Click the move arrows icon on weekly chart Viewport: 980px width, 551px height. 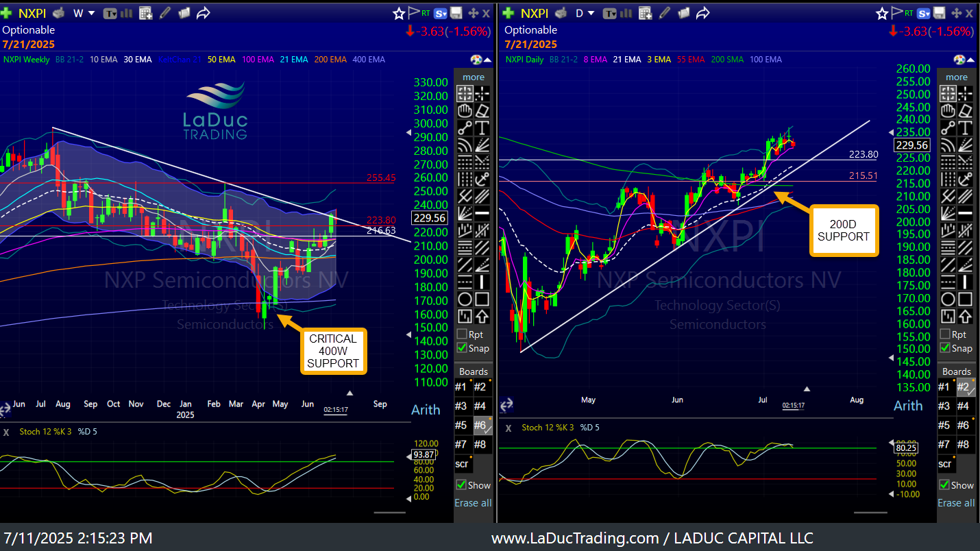pos(474,13)
